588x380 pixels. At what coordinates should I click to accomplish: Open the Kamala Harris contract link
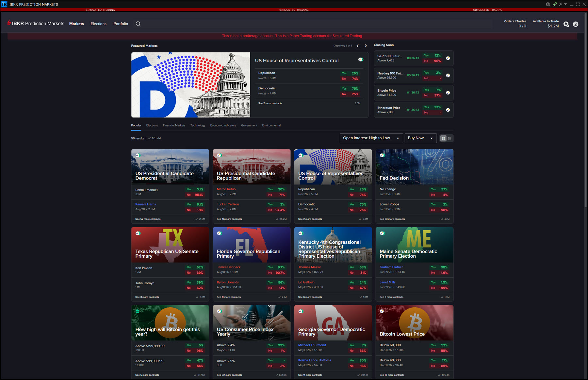point(146,204)
